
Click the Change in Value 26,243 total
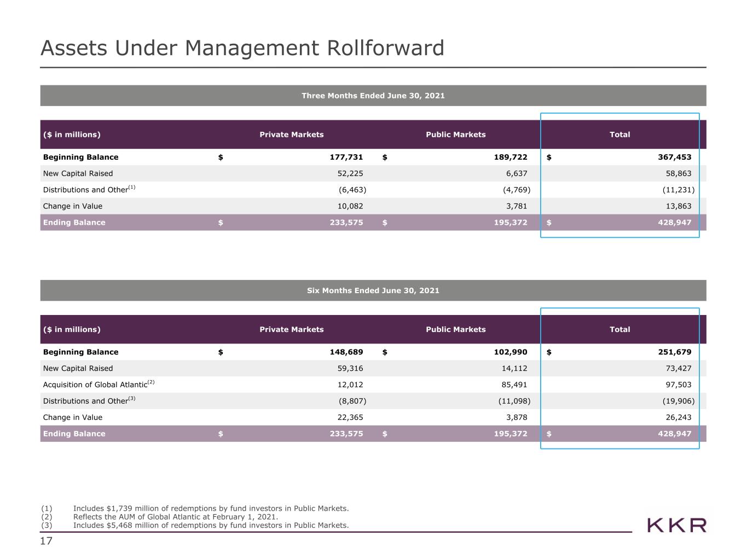(679, 417)
